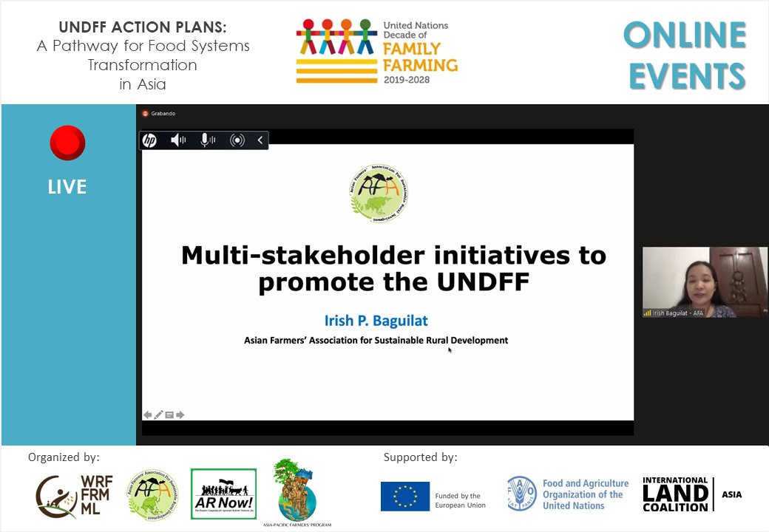
Task: Click 'ONLINE EVENTS' heading
Action: click(685, 55)
